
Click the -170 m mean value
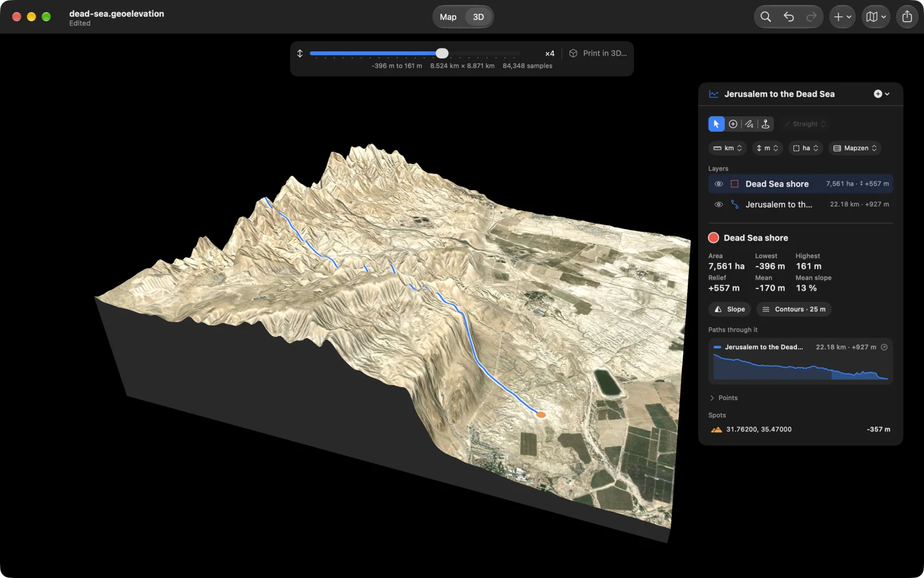[x=770, y=288]
